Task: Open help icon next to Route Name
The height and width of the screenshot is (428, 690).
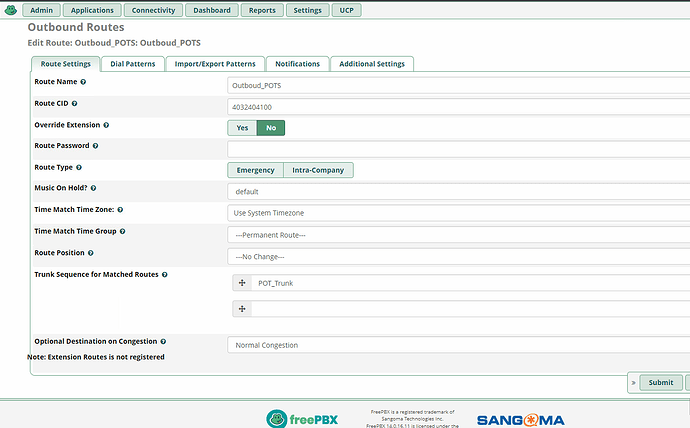Action: (x=83, y=82)
